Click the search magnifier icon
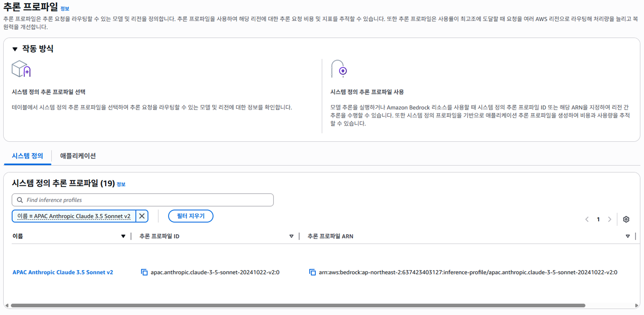 click(20, 200)
